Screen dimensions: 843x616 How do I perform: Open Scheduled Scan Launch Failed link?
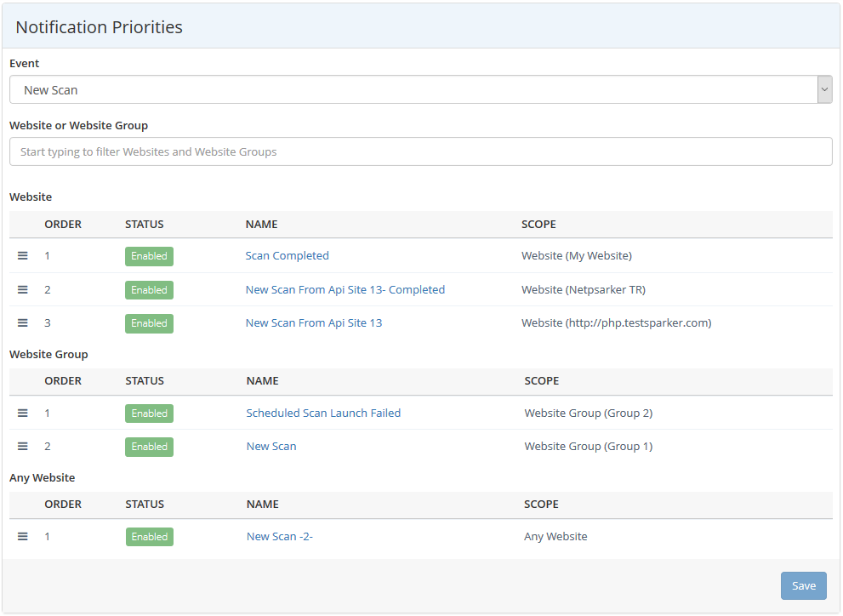click(x=323, y=414)
